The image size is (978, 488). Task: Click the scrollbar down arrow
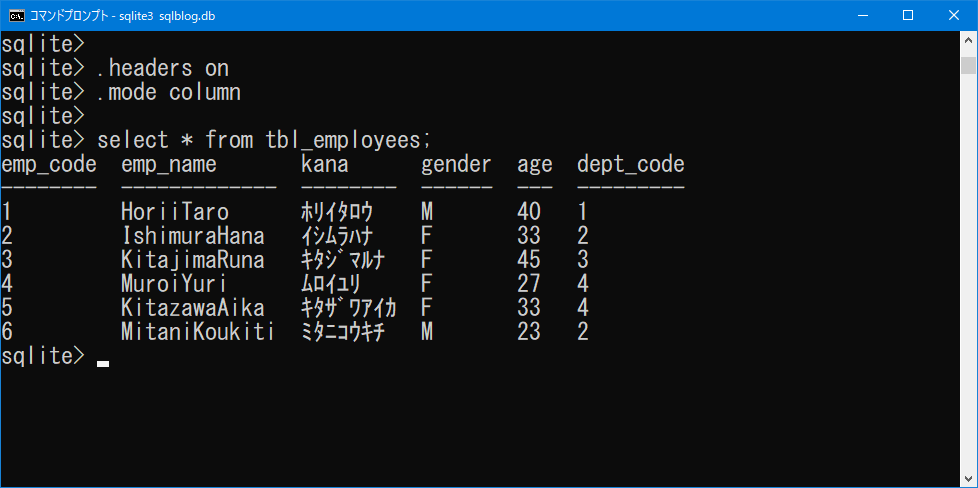(x=968, y=478)
